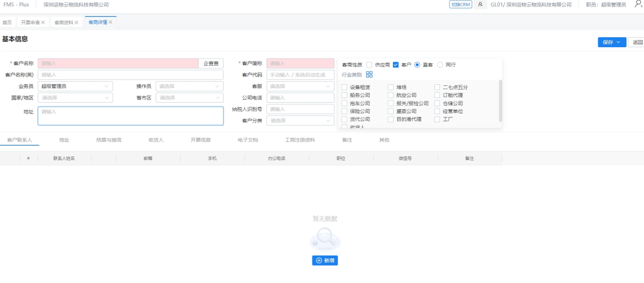Screen dimensions: 644x283
Task: Uncheck the 客户 checkbox
Action: 396,64
